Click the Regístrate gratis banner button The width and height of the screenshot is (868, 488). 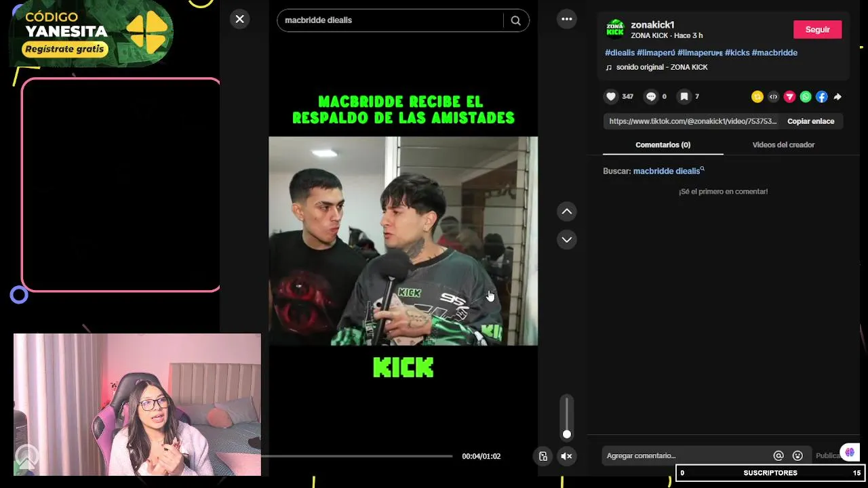65,49
